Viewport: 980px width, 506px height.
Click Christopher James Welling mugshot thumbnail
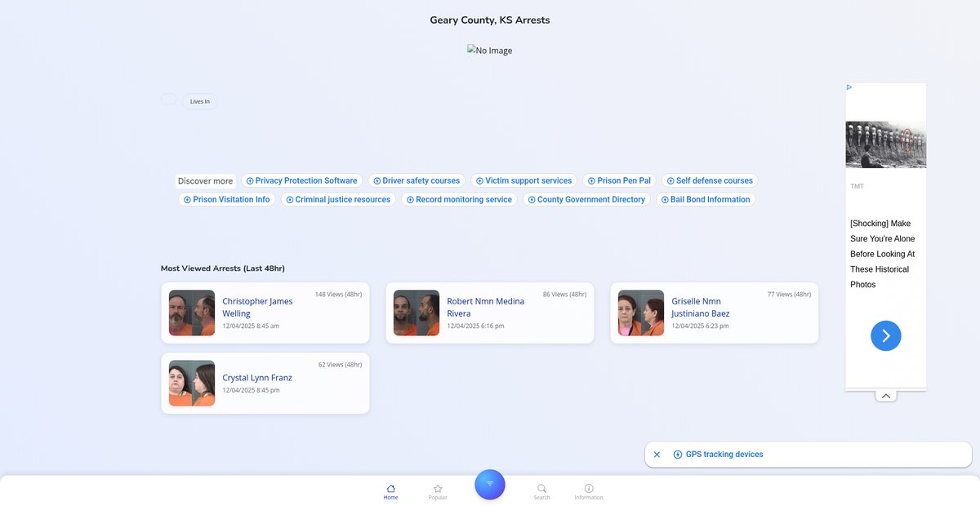point(192,313)
